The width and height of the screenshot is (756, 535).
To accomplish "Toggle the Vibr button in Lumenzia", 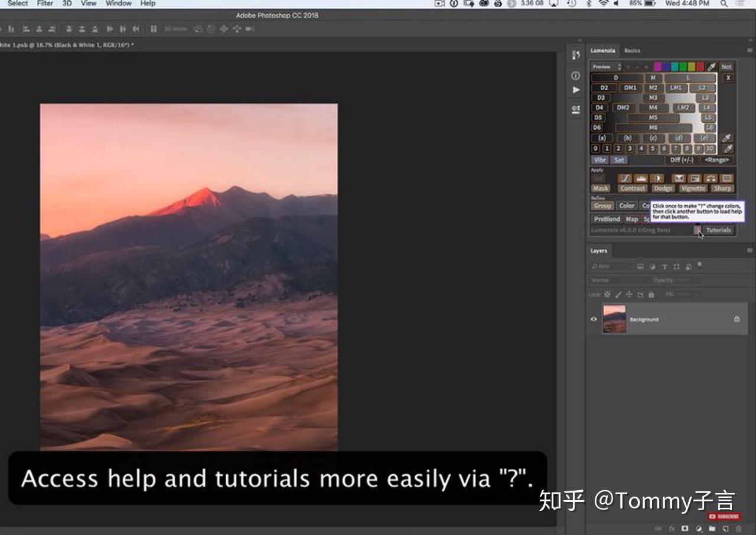I will 600,160.
